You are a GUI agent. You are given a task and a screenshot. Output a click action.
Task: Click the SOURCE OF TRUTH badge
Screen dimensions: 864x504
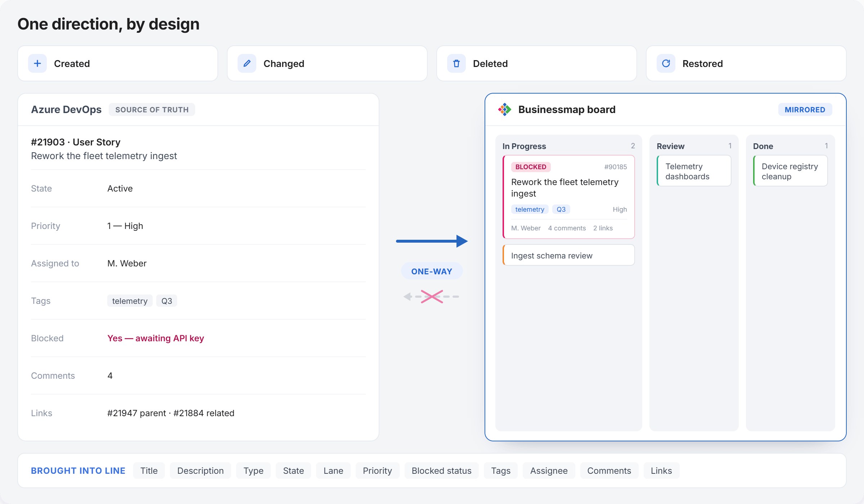pyautogui.click(x=152, y=110)
